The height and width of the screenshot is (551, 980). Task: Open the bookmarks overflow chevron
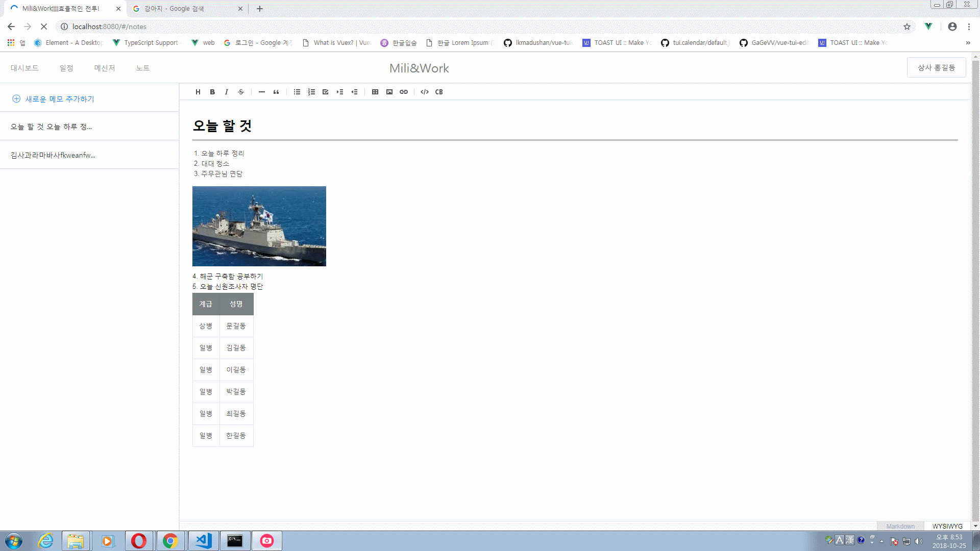coord(968,43)
